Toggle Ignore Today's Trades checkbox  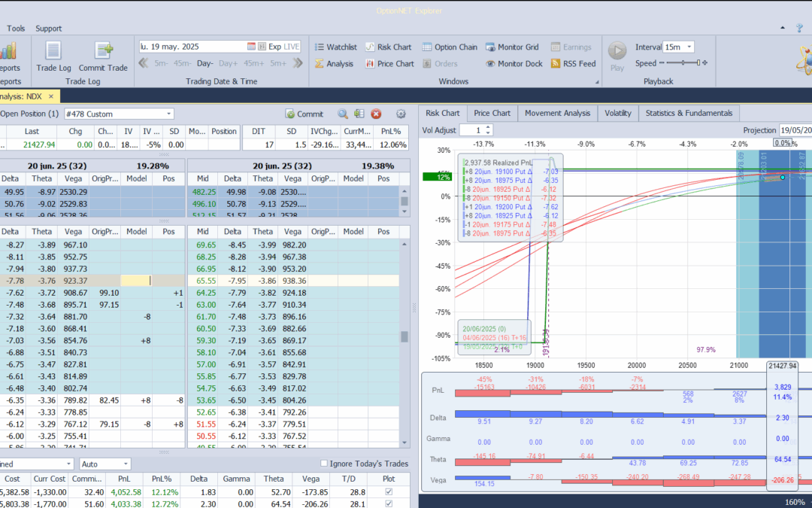(x=324, y=464)
